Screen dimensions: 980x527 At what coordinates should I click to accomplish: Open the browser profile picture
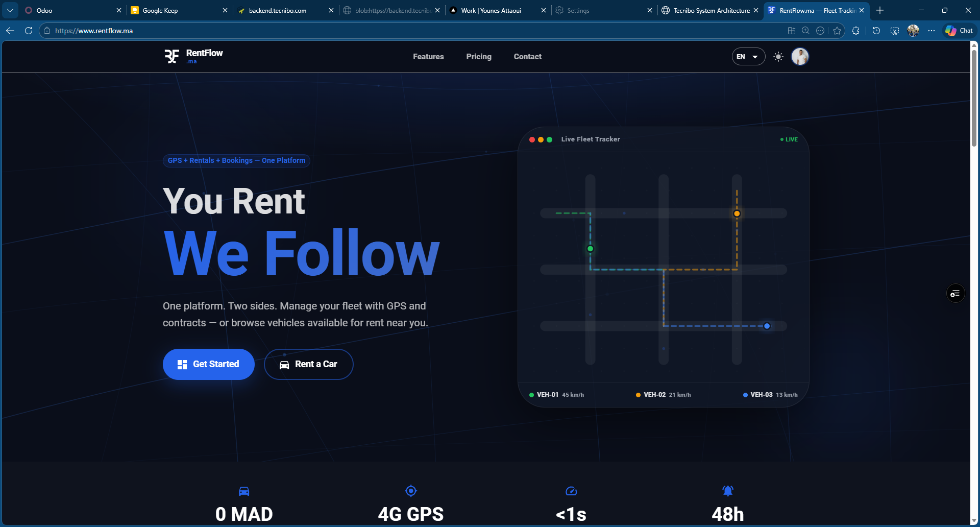[913, 31]
